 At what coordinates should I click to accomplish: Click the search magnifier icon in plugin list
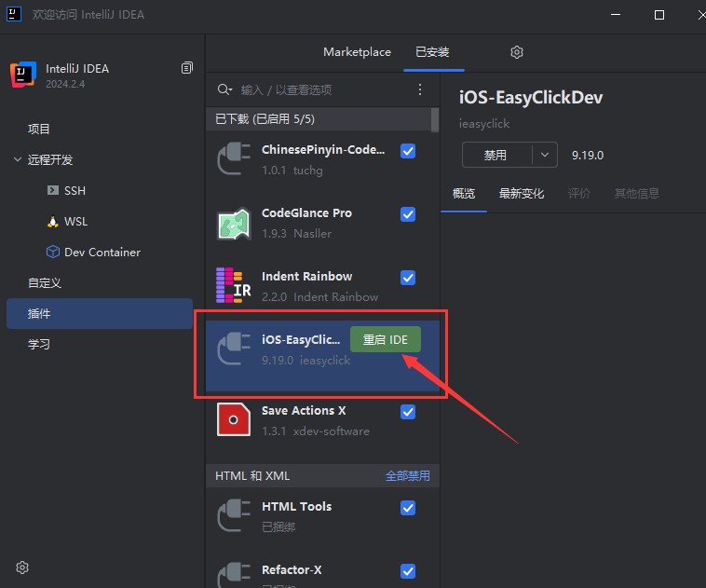(224, 89)
